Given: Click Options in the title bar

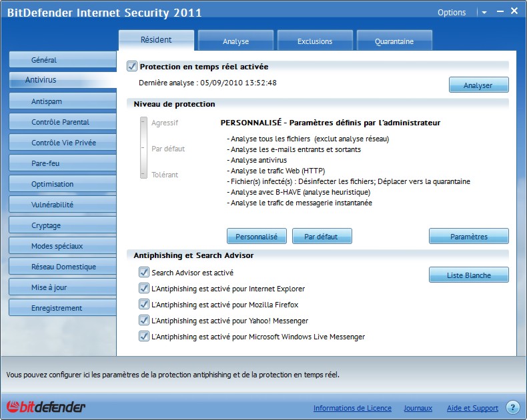Looking at the screenshot, I should click(452, 13).
